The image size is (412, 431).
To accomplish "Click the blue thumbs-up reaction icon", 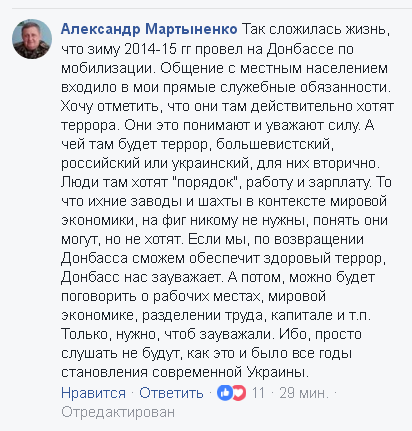I will coord(225,393).
